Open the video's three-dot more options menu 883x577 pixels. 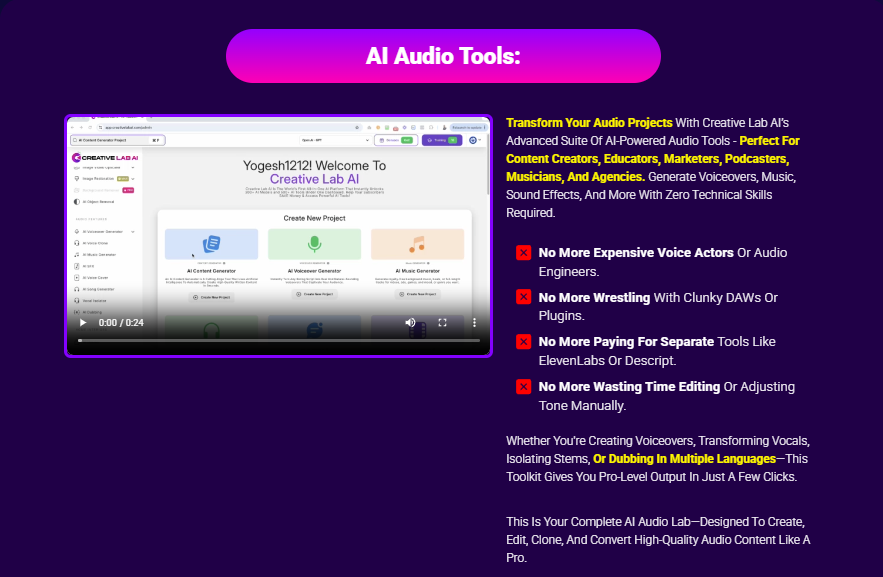tap(474, 323)
